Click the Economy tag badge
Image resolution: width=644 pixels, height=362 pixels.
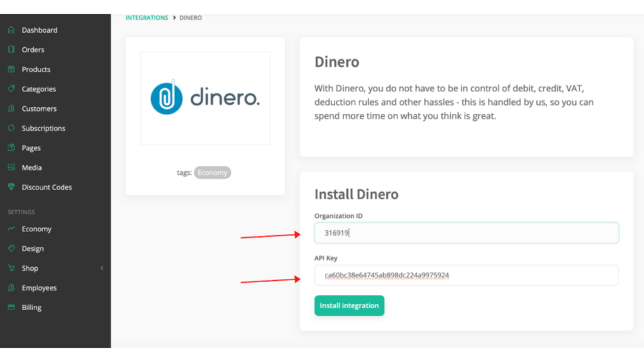click(212, 173)
